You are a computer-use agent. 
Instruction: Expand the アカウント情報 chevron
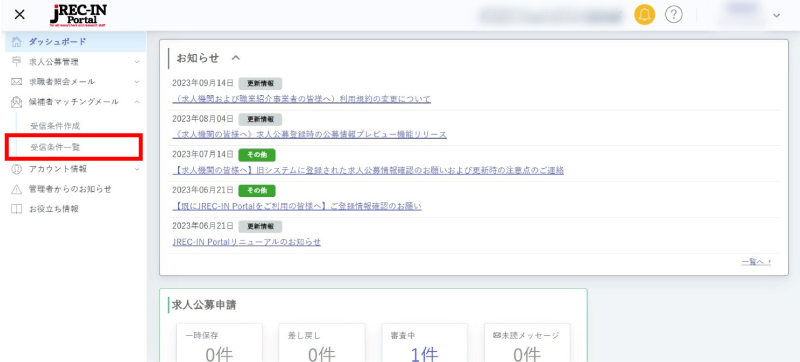pyautogui.click(x=137, y=169)
